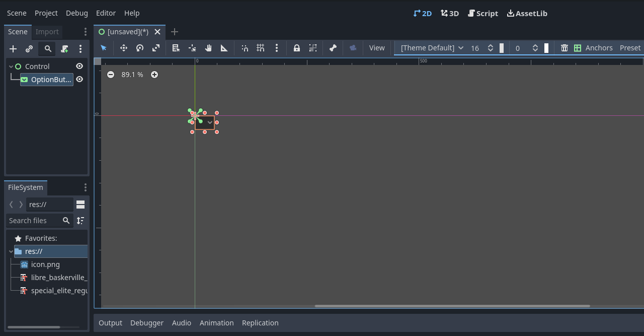The width and height of the screenshot is (644, 336).
Task: Activate the Move Mode tool
Action: pos(124,48)
